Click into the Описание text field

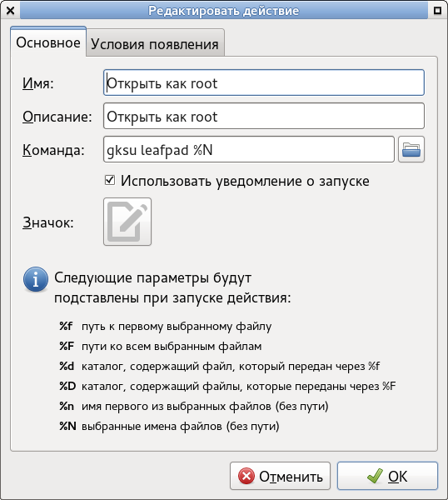[264, 116]
